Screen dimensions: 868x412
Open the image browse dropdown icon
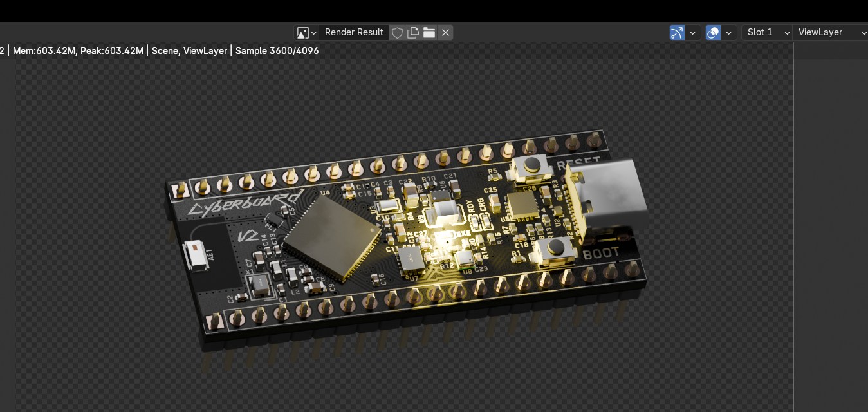coord(306,32)
